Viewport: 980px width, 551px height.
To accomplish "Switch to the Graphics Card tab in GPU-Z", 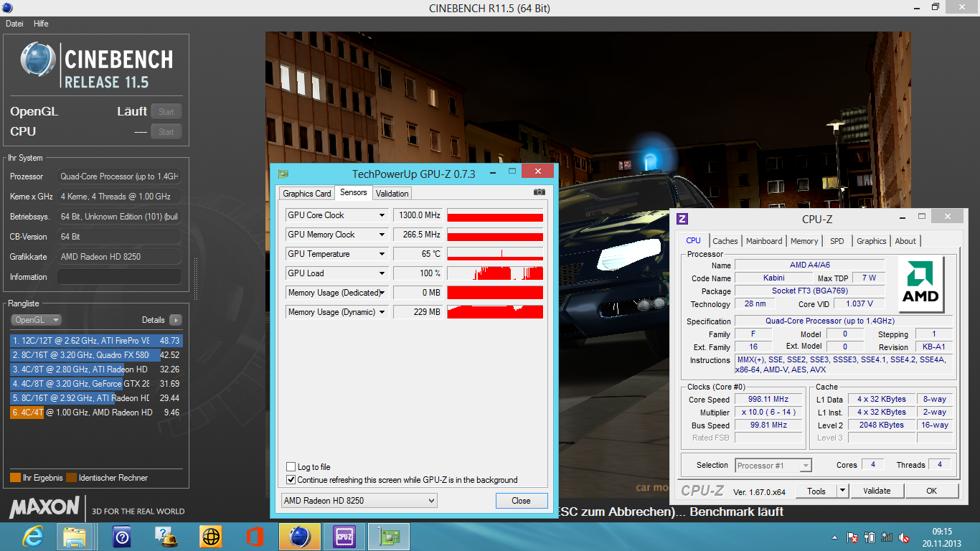I will (307, 193).
